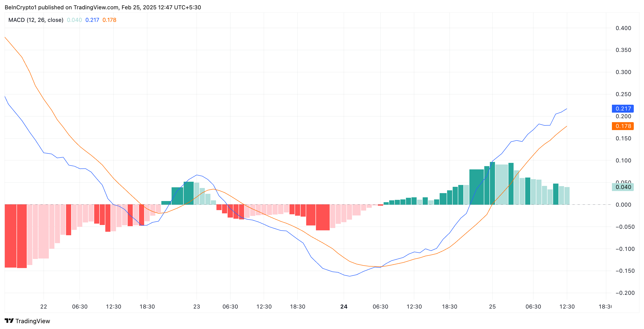Click the 0.250 price scale label
Image resolution: width=644 pixels, height=329 pixels.
(x=623, y=94)
